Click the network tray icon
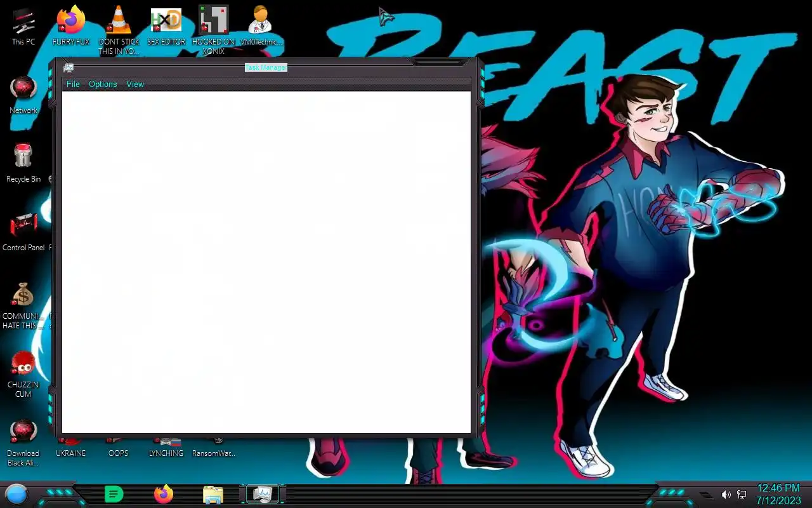812x508 pixels. click(x=742, y=495)
